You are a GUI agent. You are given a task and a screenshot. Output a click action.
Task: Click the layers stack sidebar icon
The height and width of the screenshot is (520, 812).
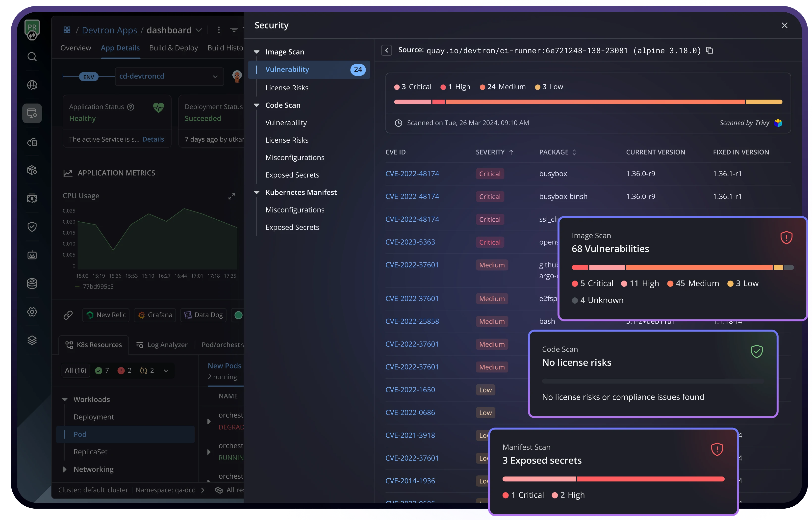32,340
